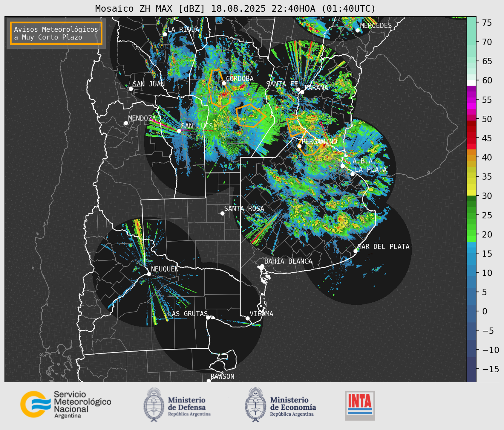Click the SANTA ROSA city marker dot
Image resolution: width=504 pixels, height=430 pixels.
click(x=222, y=213)
